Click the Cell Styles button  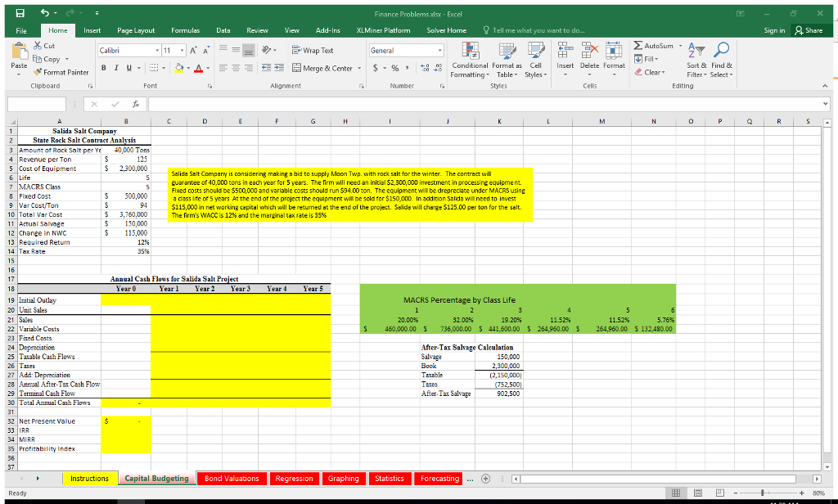pos(537,61)
